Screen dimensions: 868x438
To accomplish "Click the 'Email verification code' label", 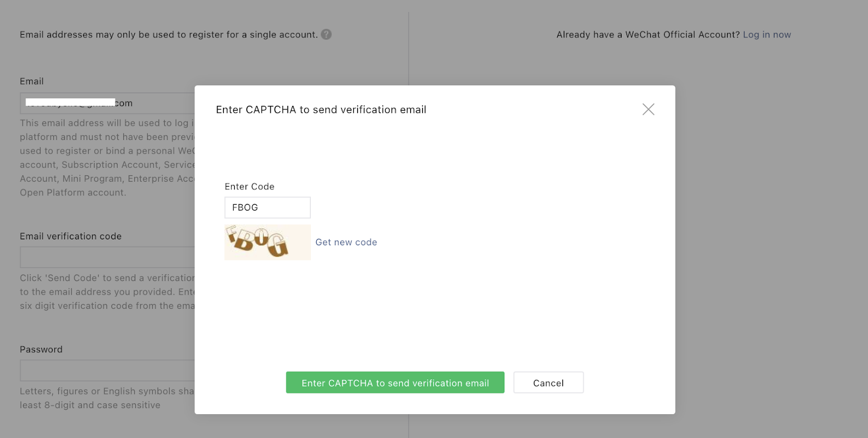I will click(71, 236).
